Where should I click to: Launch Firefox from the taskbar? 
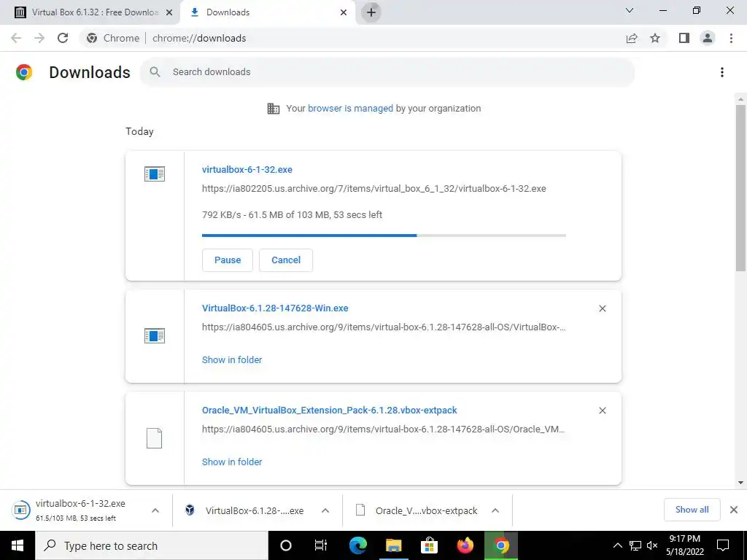(465, 545)
